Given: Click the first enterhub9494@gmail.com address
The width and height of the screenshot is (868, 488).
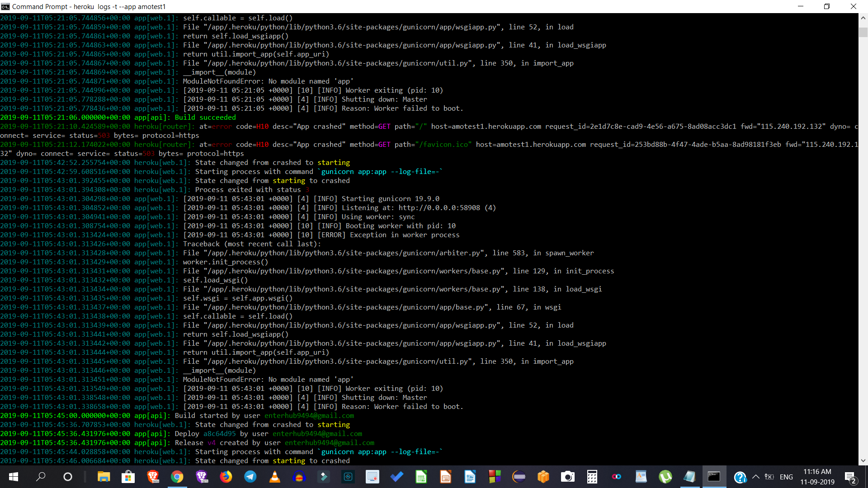Looking at the screenshot, I should 309,416.
